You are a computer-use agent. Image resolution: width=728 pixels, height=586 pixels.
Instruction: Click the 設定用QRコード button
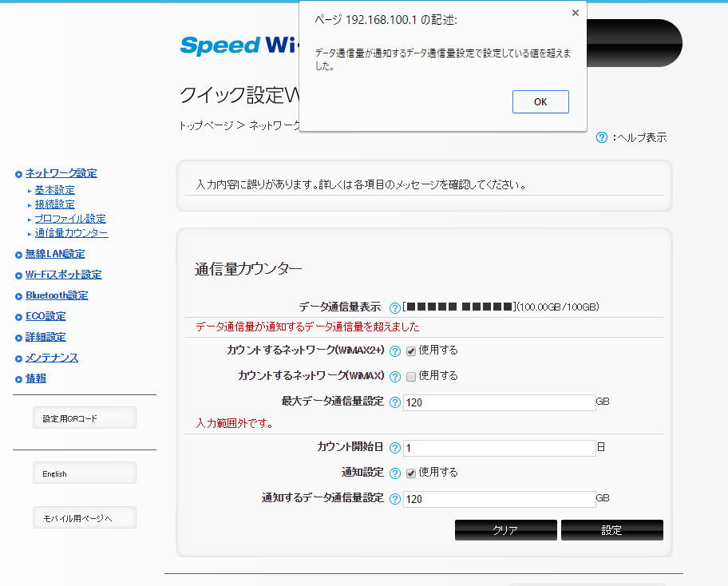(x=85, y=418)
